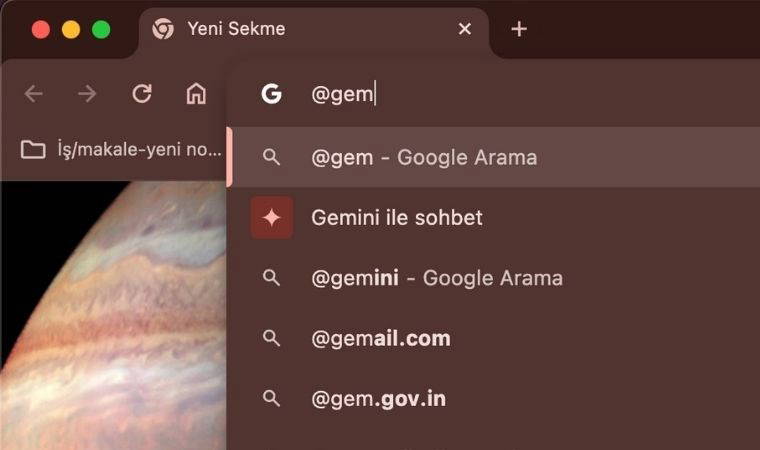Click the back navigation arrow
The height and width of the screenshot is (450, 760).
click(34, 94)
